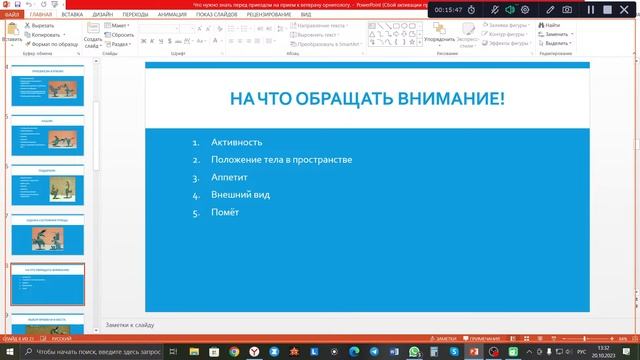Click Найти to find text
Viewport: 640px width, 360px height.
click(x=549, y=25)
